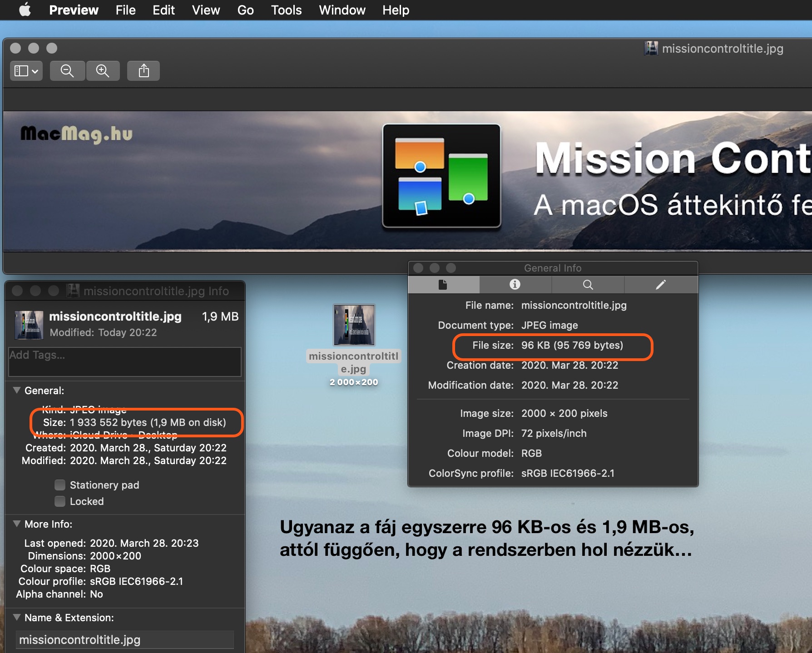Open the Apple menu
Screen dimensions: 812x653
tap(25, 10)
